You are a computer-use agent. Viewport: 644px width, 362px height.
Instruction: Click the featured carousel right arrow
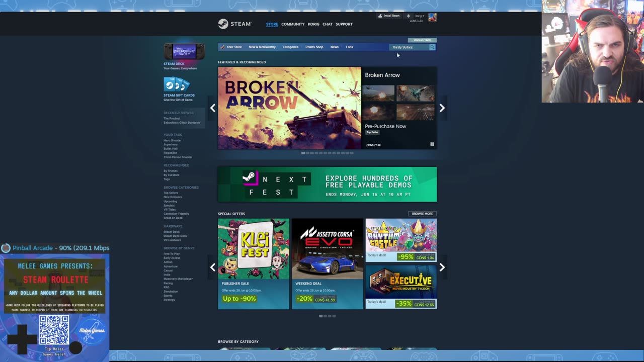pyautogui.click(x=442, y=108)
